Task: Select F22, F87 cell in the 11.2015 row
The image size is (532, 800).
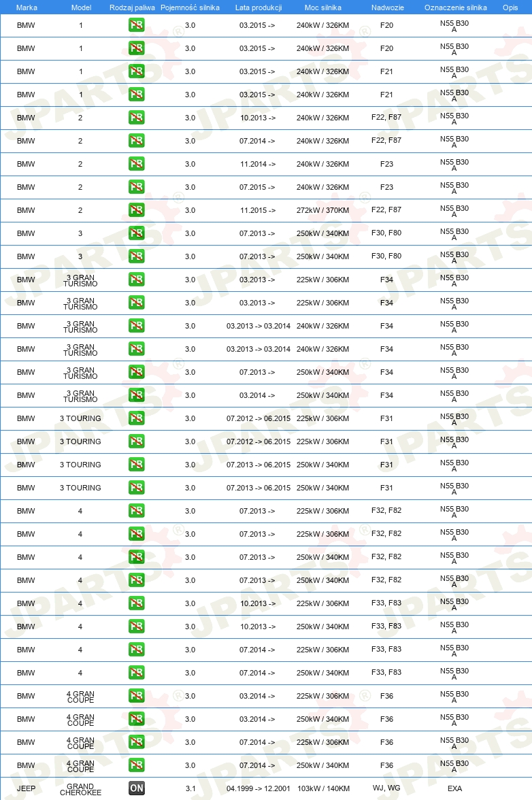Action: (386, 210)
